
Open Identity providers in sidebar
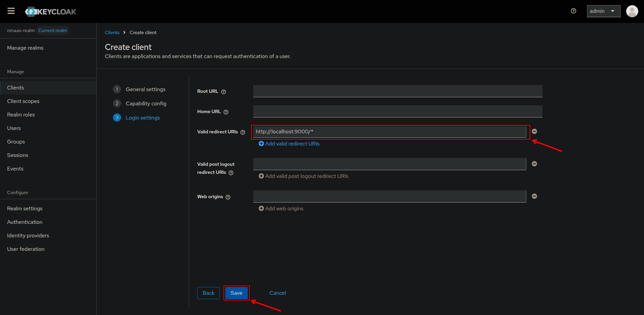click(x=28, y=236)
